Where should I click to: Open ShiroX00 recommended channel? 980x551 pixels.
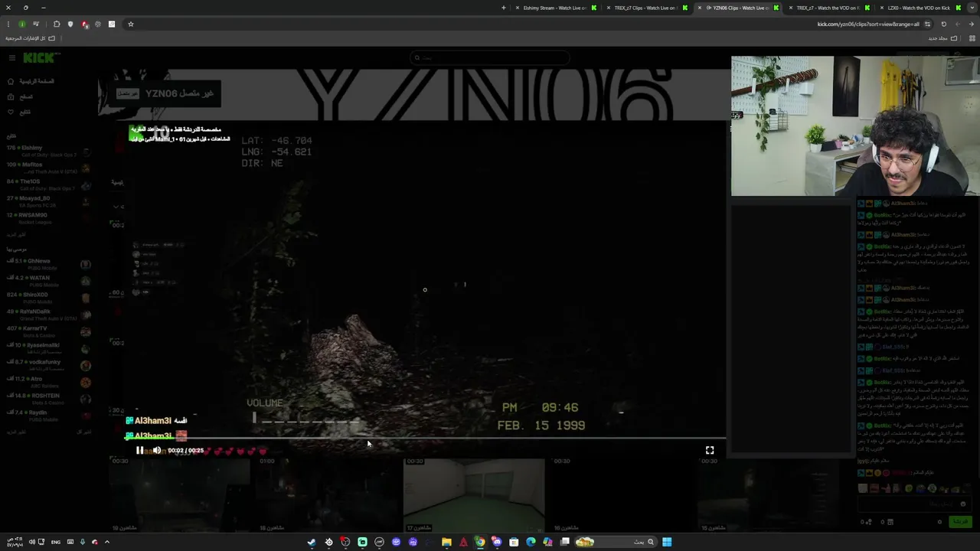47,298
